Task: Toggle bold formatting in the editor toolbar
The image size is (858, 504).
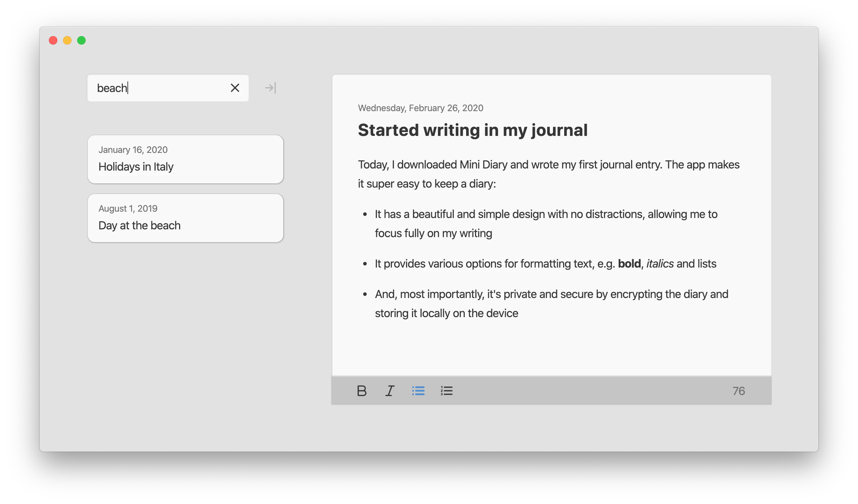Action: coord(362,390)
